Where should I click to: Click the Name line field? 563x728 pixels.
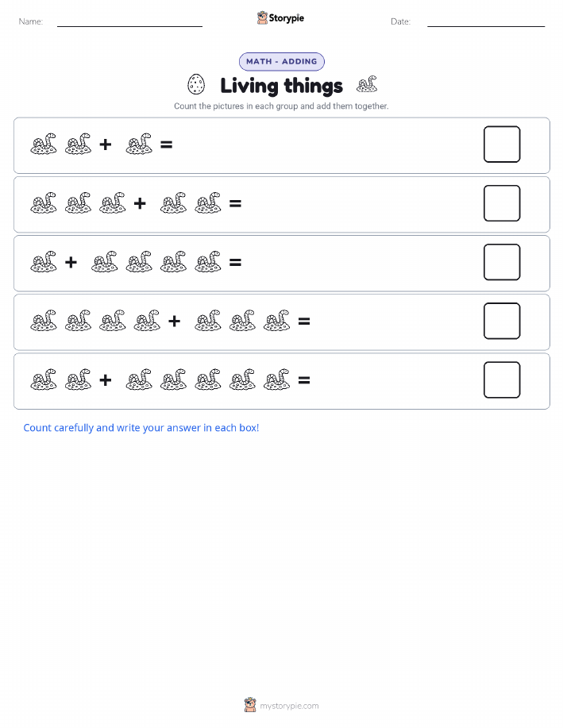[129, 22]
